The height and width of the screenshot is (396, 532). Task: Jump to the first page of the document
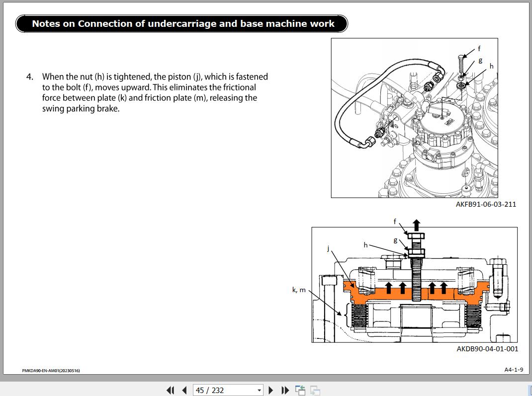[170, 390]
